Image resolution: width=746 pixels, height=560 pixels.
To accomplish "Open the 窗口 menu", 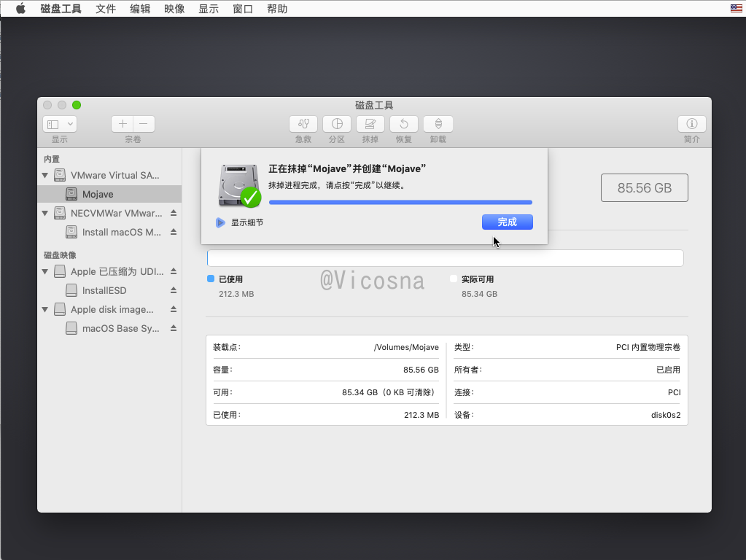I will coord(243,9).
